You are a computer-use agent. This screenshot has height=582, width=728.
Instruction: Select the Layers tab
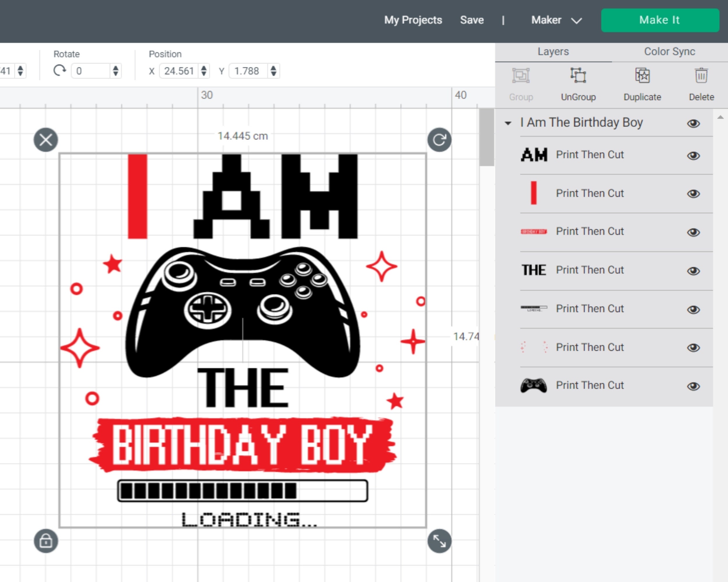coord(553,51)
